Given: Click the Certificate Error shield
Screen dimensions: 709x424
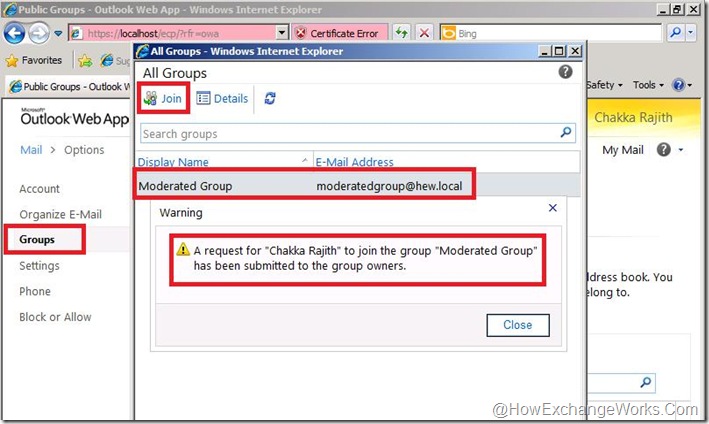Looking at the screenshot, I should pos(300,33).
